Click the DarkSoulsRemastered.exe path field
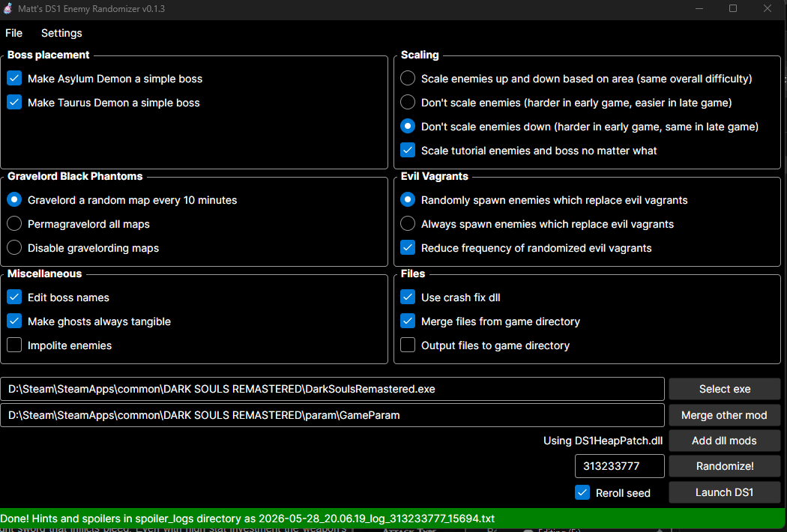Image resolution: width=787 pixels, height=532 pixels. [332, 389]
